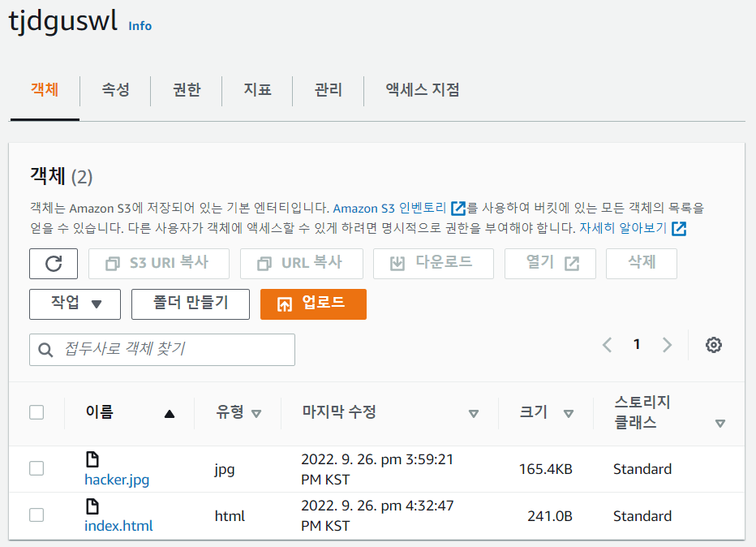This screenshot has width=756, height=547.
Task: Open external icon beside Amazon S3 인벤토리
Action: pos(458,209)
